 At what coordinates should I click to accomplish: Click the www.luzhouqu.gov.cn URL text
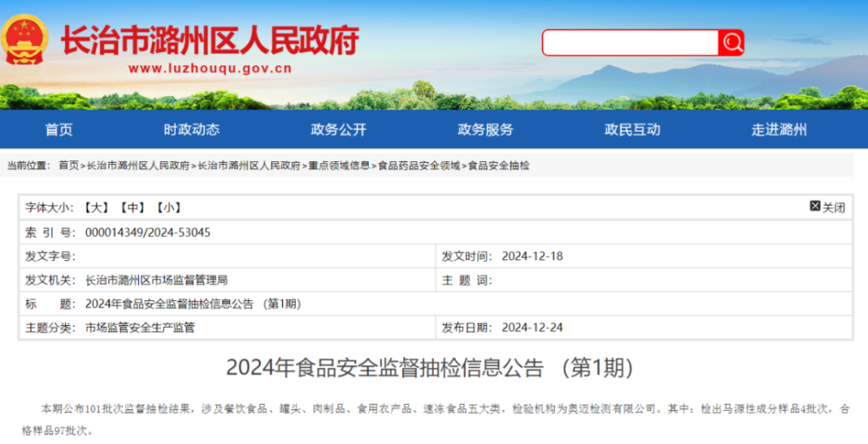click(209, 69)
